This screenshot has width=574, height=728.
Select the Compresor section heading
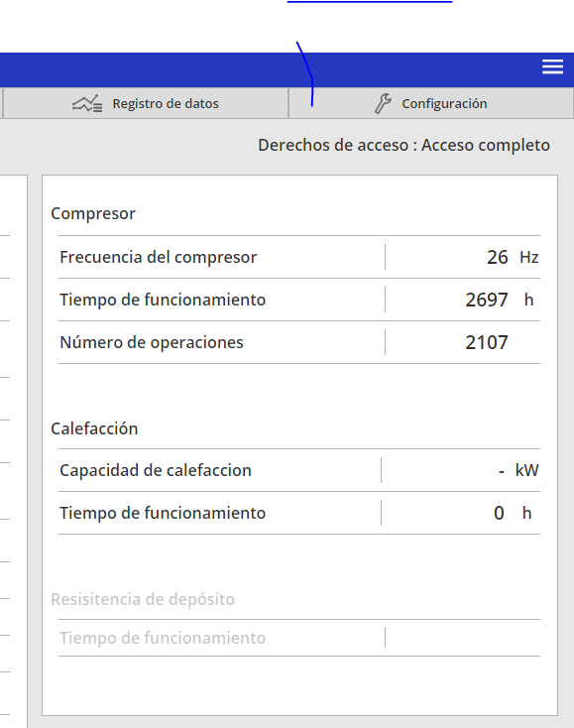(x=93, y=213)
